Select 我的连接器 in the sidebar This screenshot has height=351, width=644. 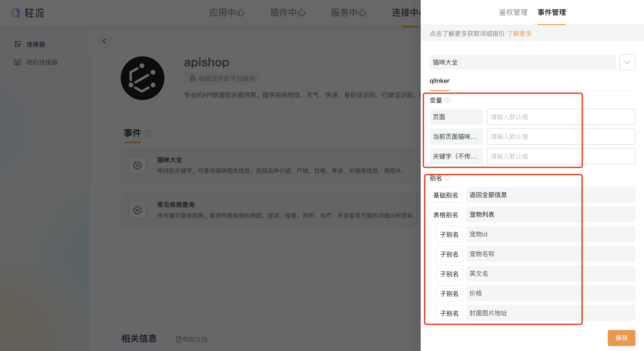coord(42,62)
